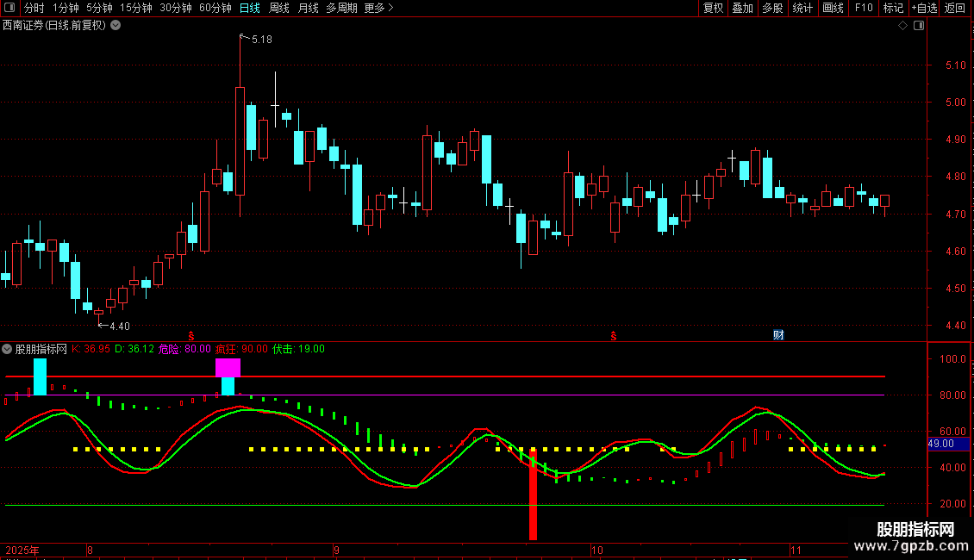Click the red $ marker in August
Image resolution: width=974 pixels, height=560 pixels.
pos(191,336)
